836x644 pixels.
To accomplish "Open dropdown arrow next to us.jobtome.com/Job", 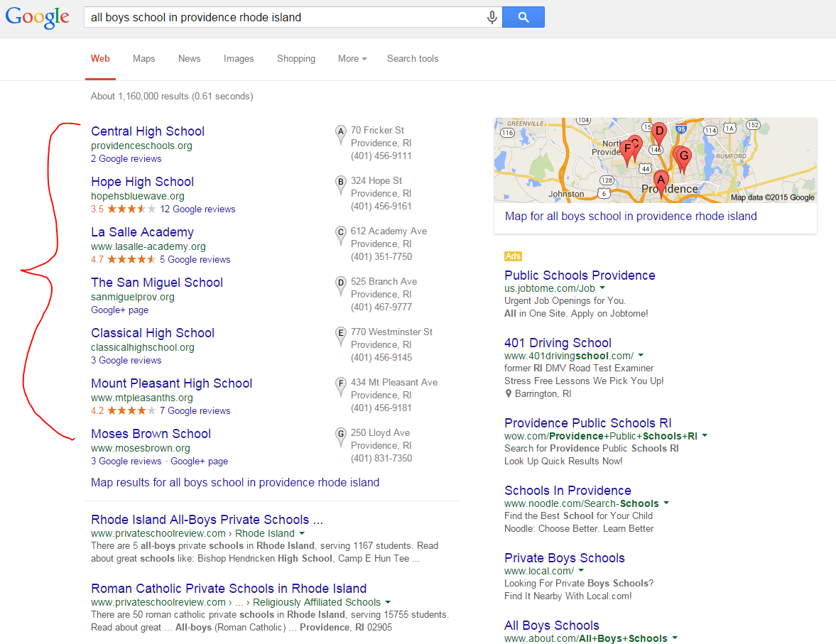I will coord(602,288).
